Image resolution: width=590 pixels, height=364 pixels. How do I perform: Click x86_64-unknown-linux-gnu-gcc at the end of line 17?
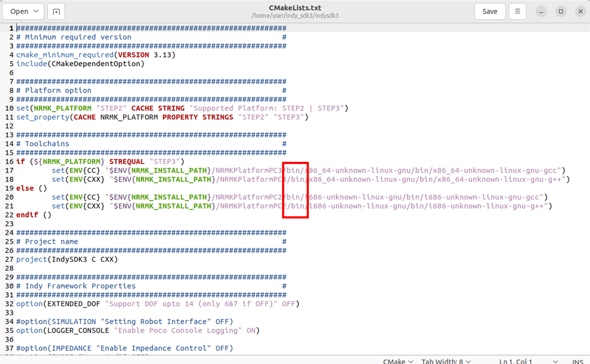[495, 170]
